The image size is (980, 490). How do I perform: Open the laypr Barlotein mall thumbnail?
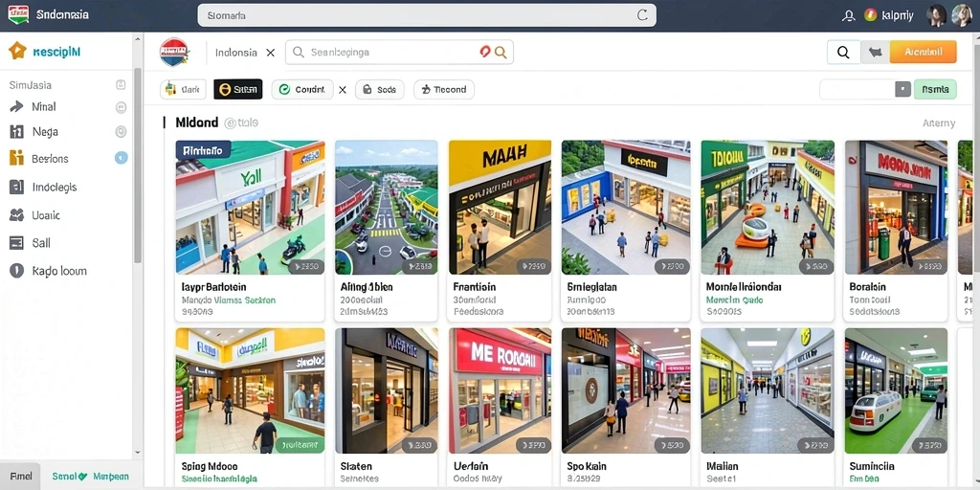(x=250, y=208)
